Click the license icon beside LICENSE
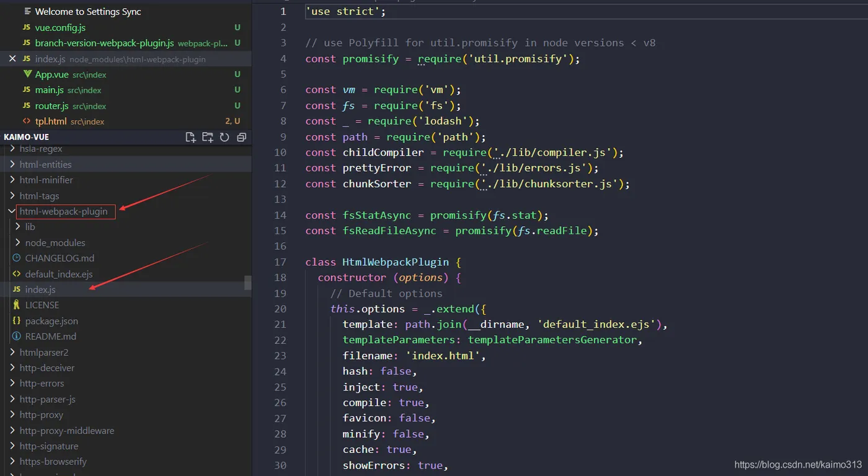Image resolution: width=868 pixels, height=476 pixels. 17,305
